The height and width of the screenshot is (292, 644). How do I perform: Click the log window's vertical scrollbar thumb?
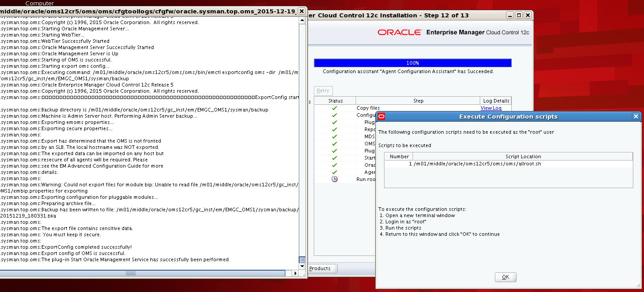302,259
